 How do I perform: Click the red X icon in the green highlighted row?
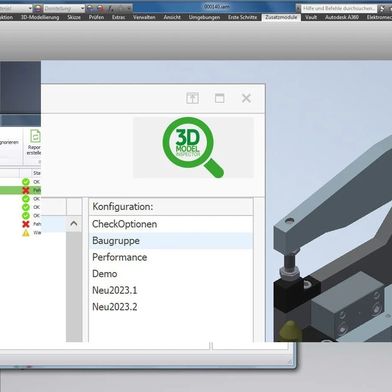coord(26,190)
